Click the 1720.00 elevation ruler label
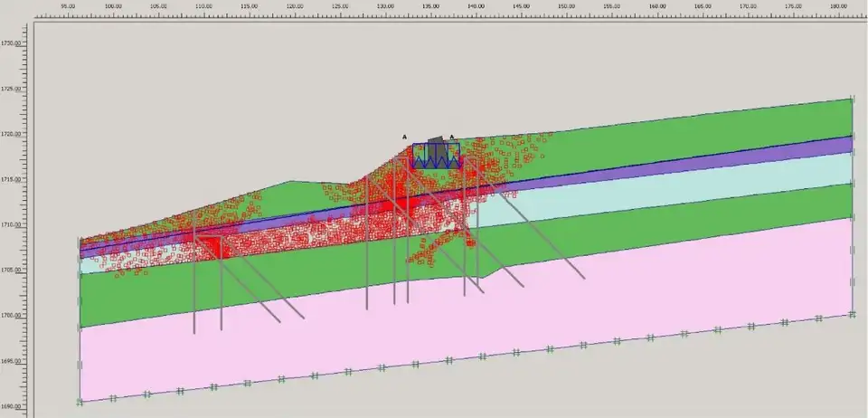Screen dimensions: 868x418 tap(11, 133)
